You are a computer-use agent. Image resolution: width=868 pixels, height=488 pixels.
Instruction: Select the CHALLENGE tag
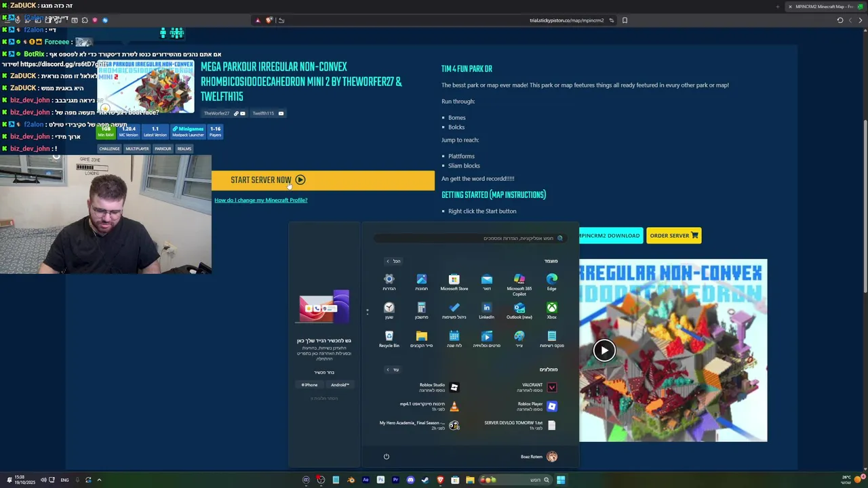(109, 148)
